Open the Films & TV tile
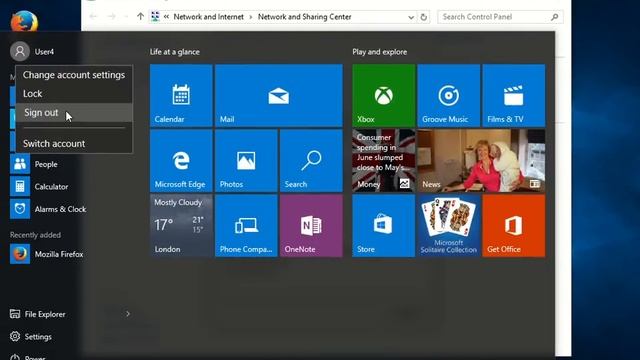Screen dimensions: 640x360 pyautogui.click(x=513, y=96)
